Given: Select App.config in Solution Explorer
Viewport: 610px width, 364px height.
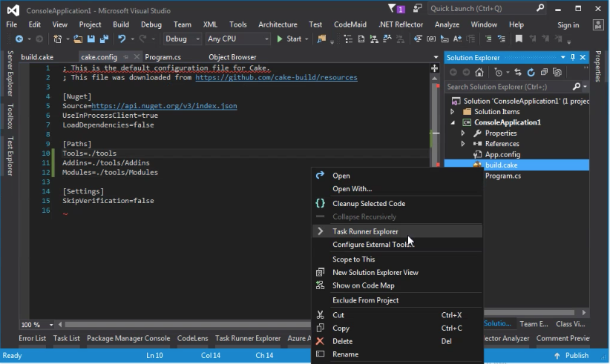Looking at the screenshot, I should point(502,155).
